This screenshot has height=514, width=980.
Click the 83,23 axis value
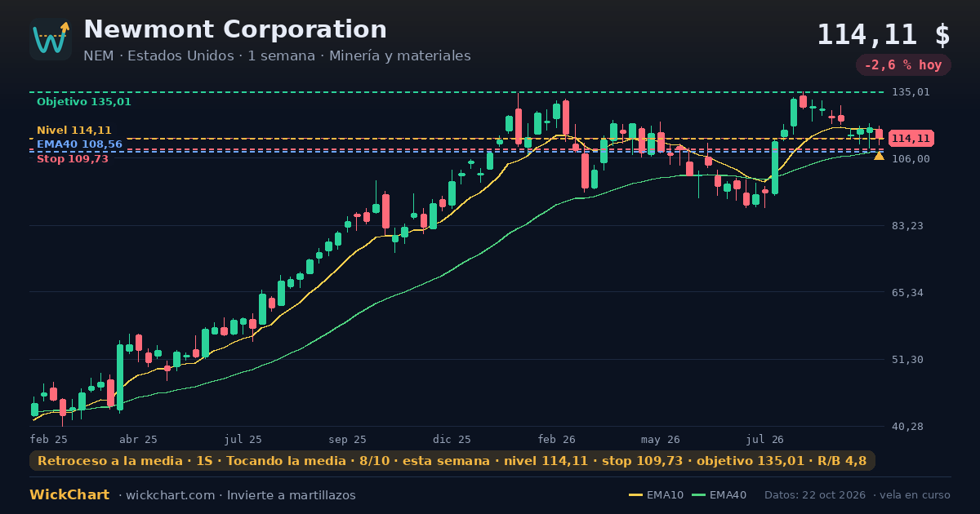click(x=908, y=225)
